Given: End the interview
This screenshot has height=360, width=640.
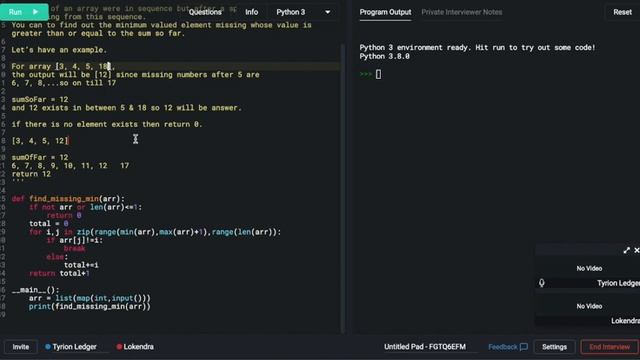Looking at the screenshot, I should [609, 347].
